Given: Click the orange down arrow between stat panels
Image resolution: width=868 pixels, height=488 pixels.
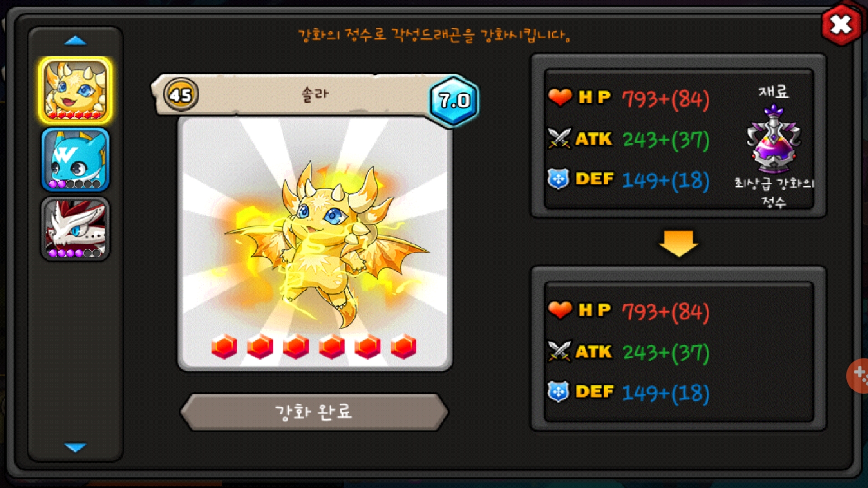Looking at the screenshot, I should pyautogui.click(x=679, y=244).
